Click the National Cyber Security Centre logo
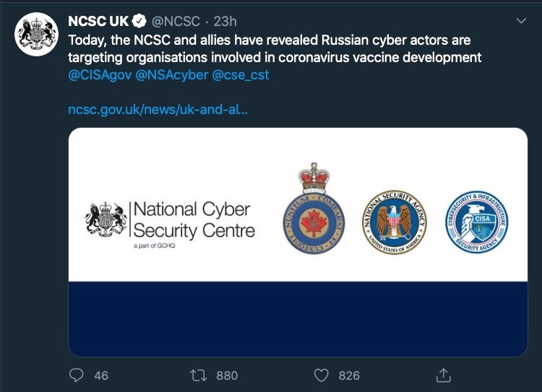The height and width of the screenshot is (392, 542). [x=171, y=221]
